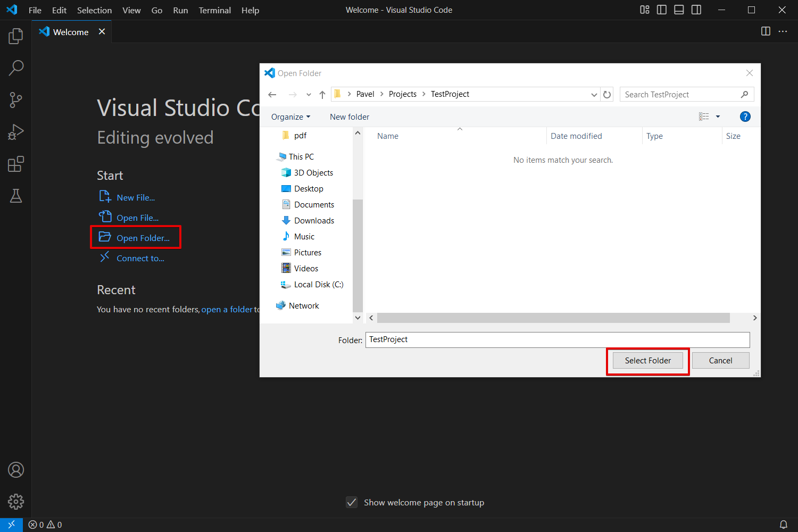Uncheck Show welcome page on startup

tap(352, 502)
